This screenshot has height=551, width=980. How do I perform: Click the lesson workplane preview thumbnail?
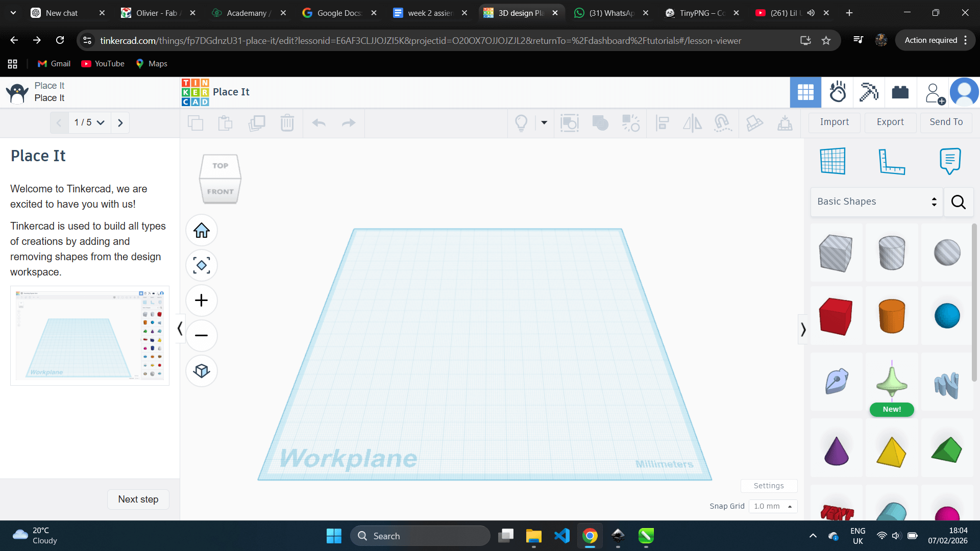pyautogui.click(x=90, y=336)
